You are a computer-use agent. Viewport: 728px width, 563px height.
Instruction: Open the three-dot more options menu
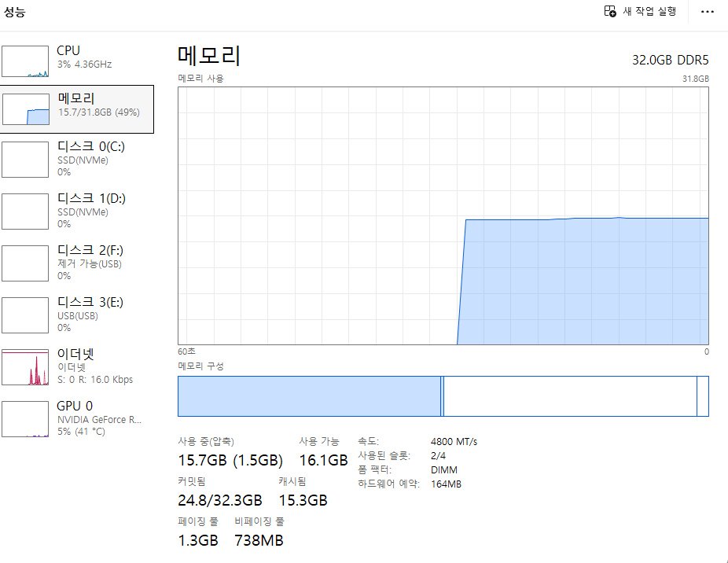[x=707, y=11]
